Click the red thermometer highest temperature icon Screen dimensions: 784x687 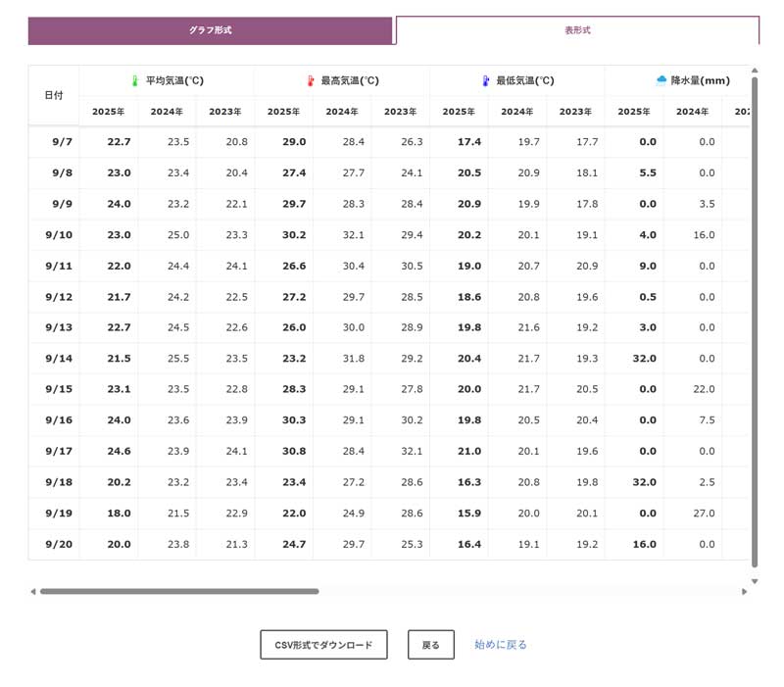pyautogui.click(x=310, y=81)
